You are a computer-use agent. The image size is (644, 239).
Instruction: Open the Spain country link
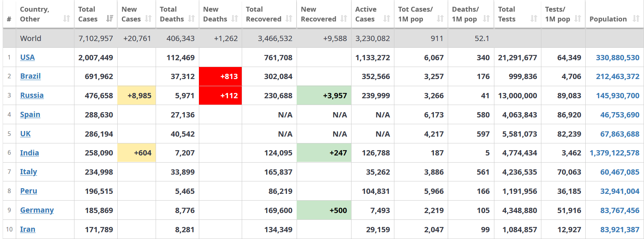[30, 114]
